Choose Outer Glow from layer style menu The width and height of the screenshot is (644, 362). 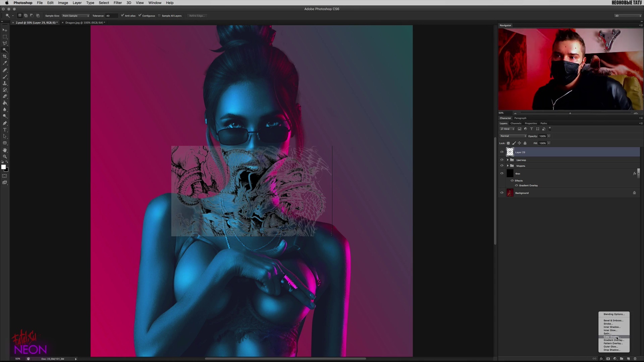pos(614,347)
